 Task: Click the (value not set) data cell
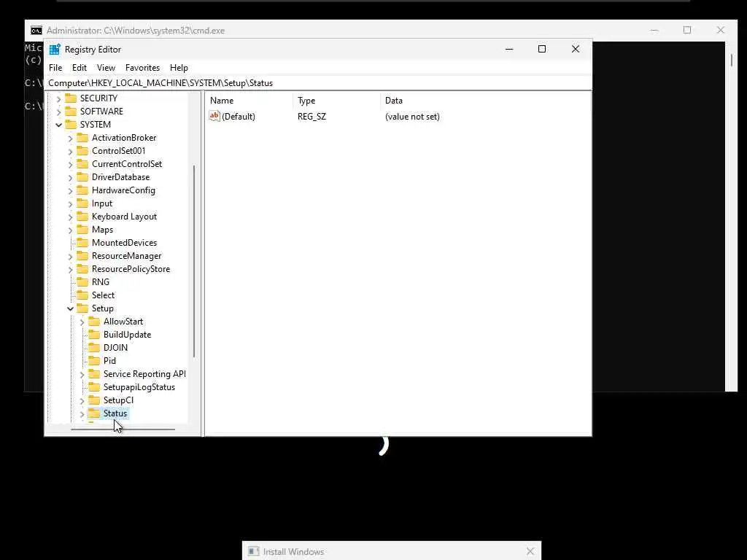click(412, 117)
